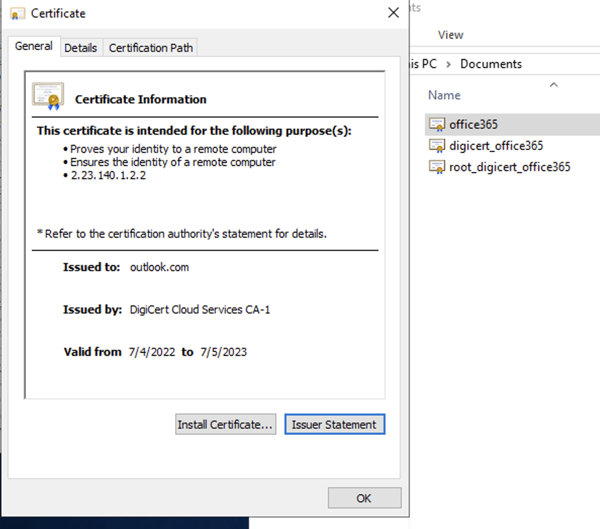Click the root_digicert_office365 certificate file icon

point(436,167)
